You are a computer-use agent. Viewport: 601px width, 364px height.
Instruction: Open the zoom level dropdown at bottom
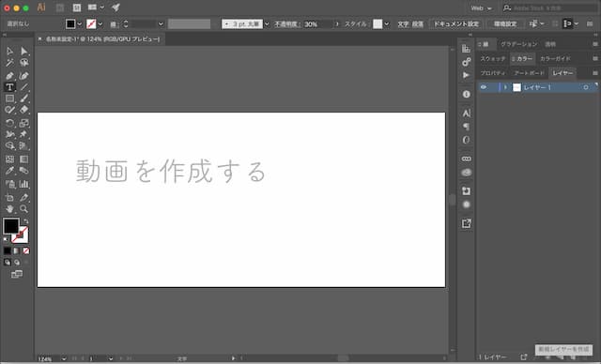pyautogui.click(x=64, y=358)
